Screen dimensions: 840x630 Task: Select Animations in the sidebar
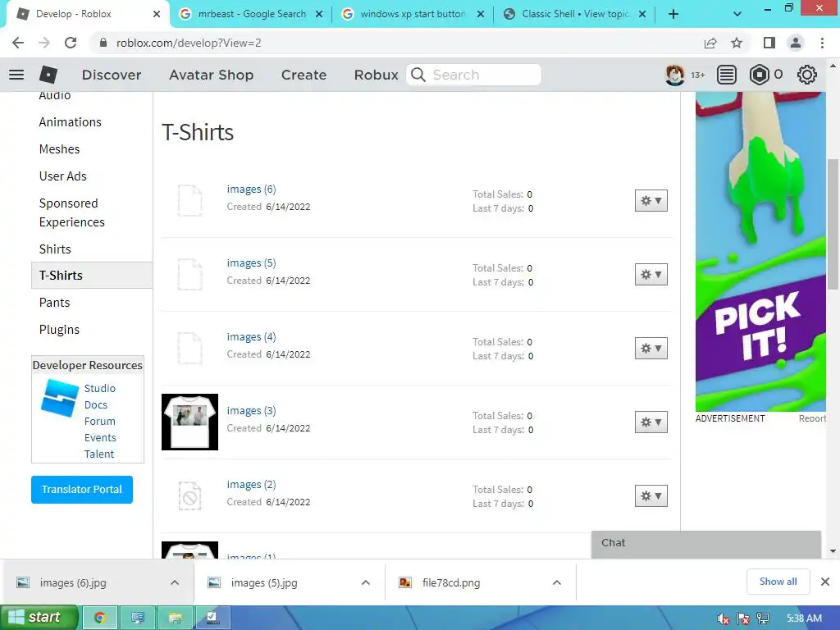click(71, 122)
